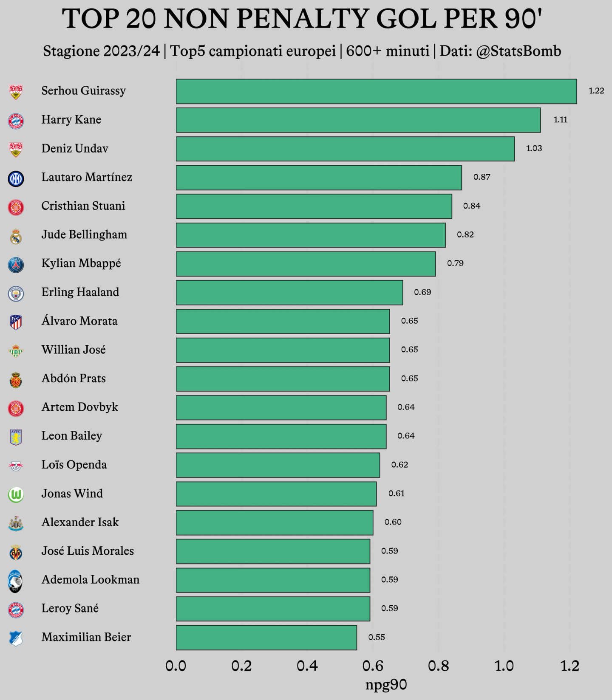
Task: Click the Wolfsburg logo beside Jonas Wind
Action: click(x=16, y=495)
